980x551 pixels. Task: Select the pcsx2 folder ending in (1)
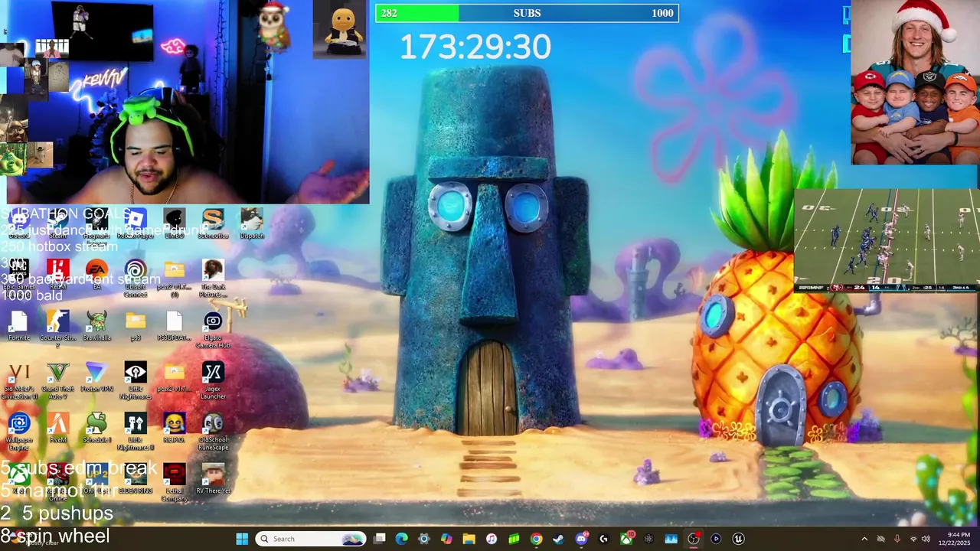pyautogui.click(x=174, y=279)
